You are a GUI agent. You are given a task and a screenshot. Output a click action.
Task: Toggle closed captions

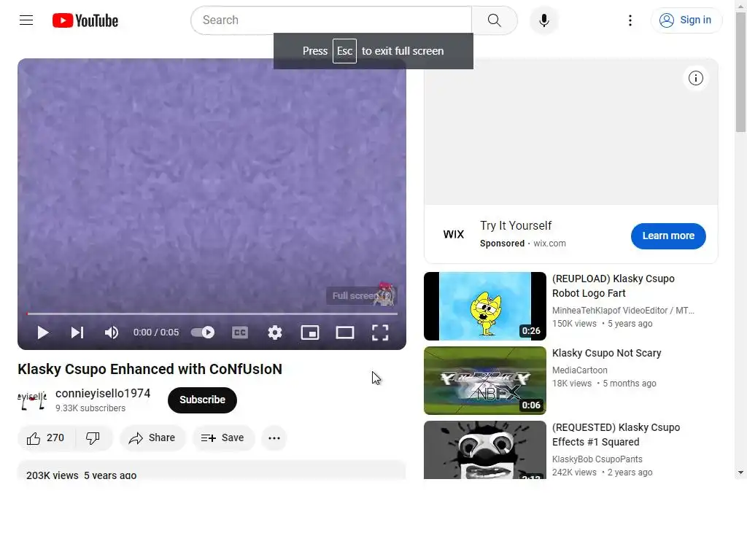(x=239, y=332)
